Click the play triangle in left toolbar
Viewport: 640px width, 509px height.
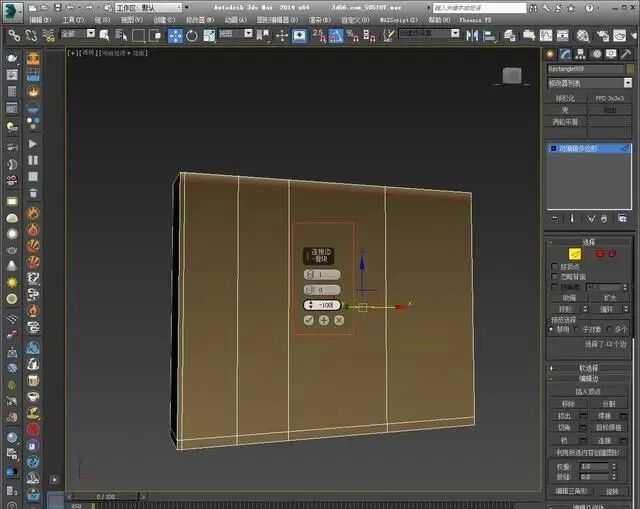[x=33, y=144]
